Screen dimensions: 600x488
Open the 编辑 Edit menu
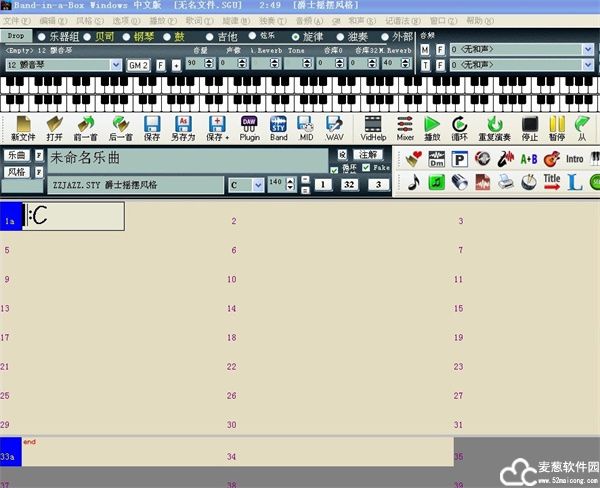click(x=53, y=21)
